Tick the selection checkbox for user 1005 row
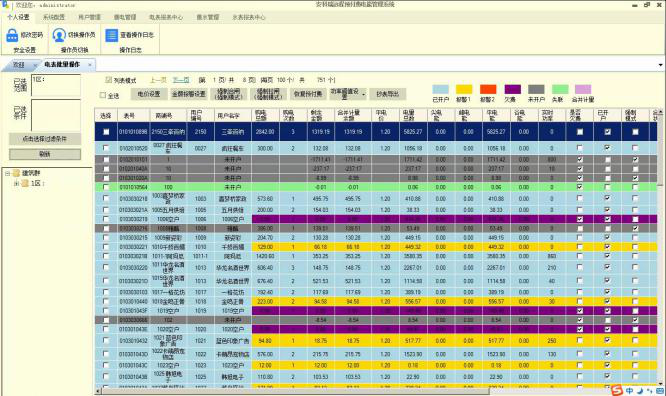This screenshot has height=396, width=666. tap(106, 209)
